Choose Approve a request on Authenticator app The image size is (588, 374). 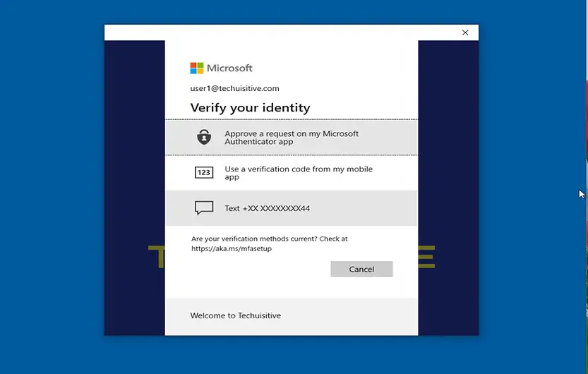[x=292, y=137]
